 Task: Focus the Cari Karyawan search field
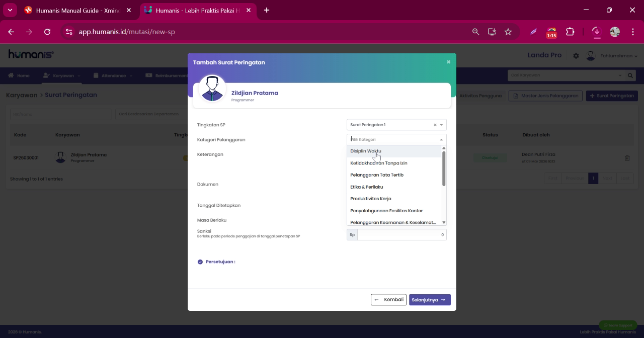562,75
